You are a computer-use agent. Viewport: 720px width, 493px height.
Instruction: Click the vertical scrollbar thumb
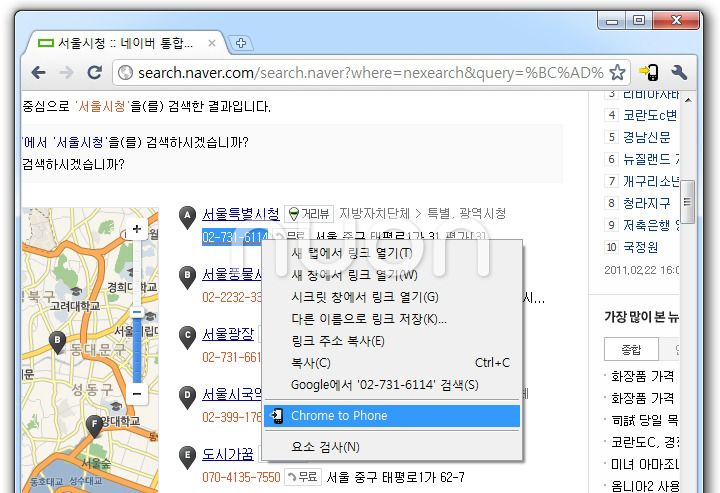[x=687, y=202]
